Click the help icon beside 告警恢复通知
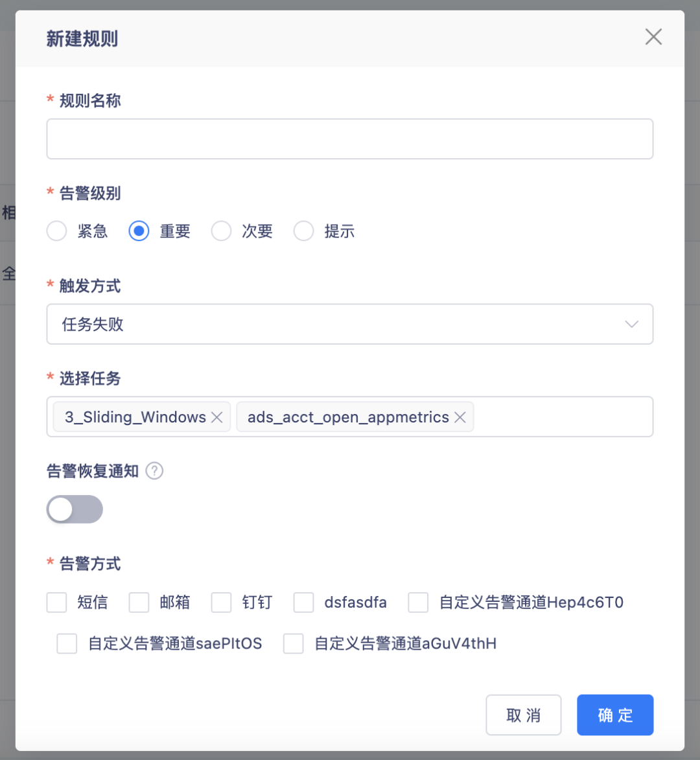This screenshot has width=700, height=760. click(154, 471)
